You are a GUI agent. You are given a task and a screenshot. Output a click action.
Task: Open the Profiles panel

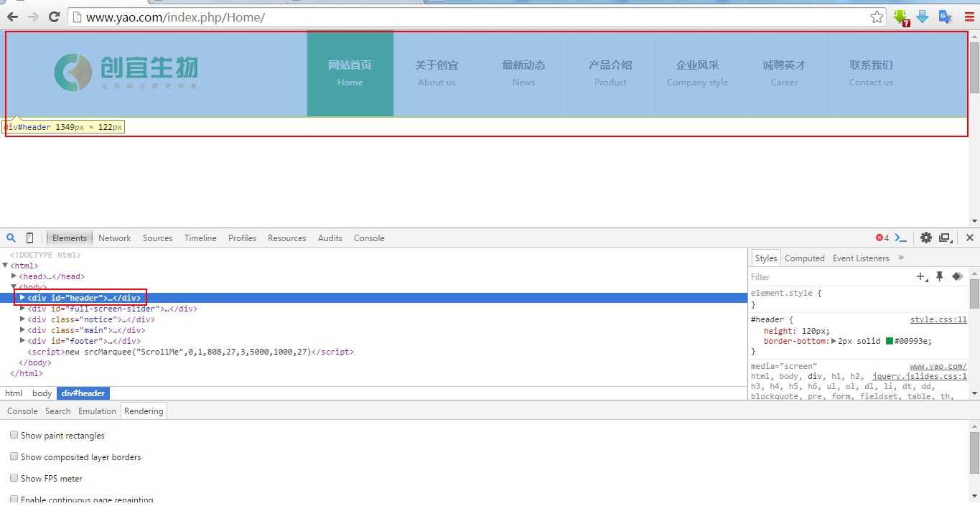click(x=242, y=238)
